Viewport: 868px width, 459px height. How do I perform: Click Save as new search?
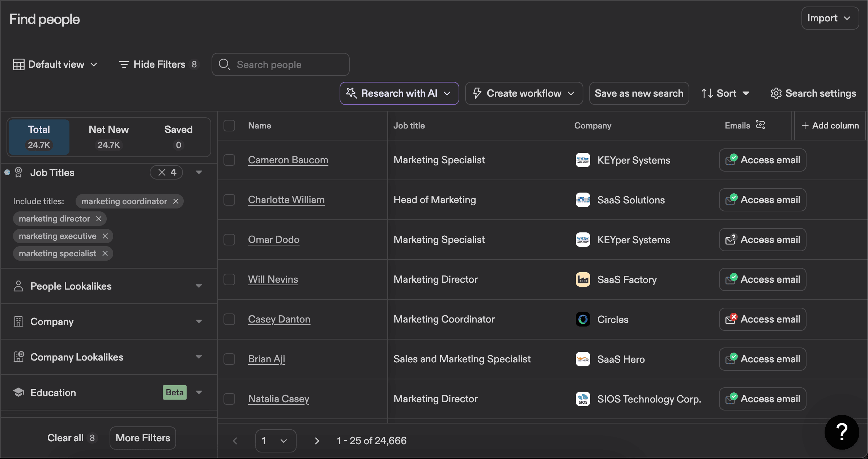click(x=639, y=93)
